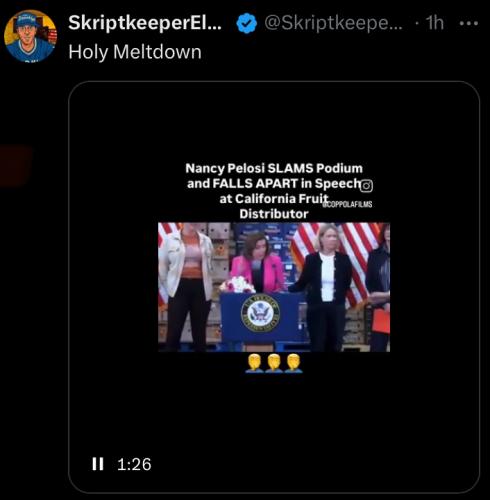Screen dimensions: 490x500
Task: Click the blue verified badge
Action: pyautogui.click(x=247, y=24)
